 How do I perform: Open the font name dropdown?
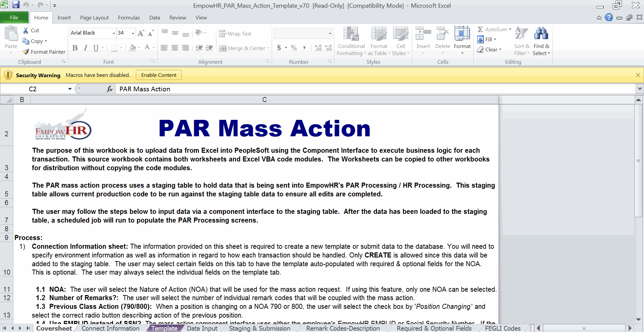coord(114,33)
